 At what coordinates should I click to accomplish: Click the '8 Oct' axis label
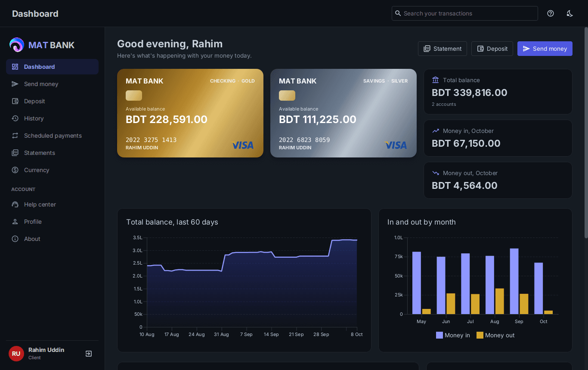(x=356, y=334)
